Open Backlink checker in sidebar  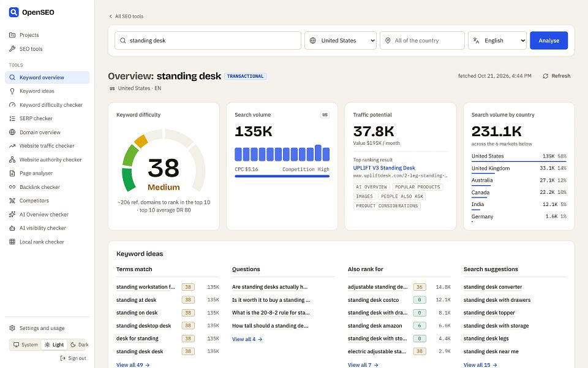click(47, 187)
